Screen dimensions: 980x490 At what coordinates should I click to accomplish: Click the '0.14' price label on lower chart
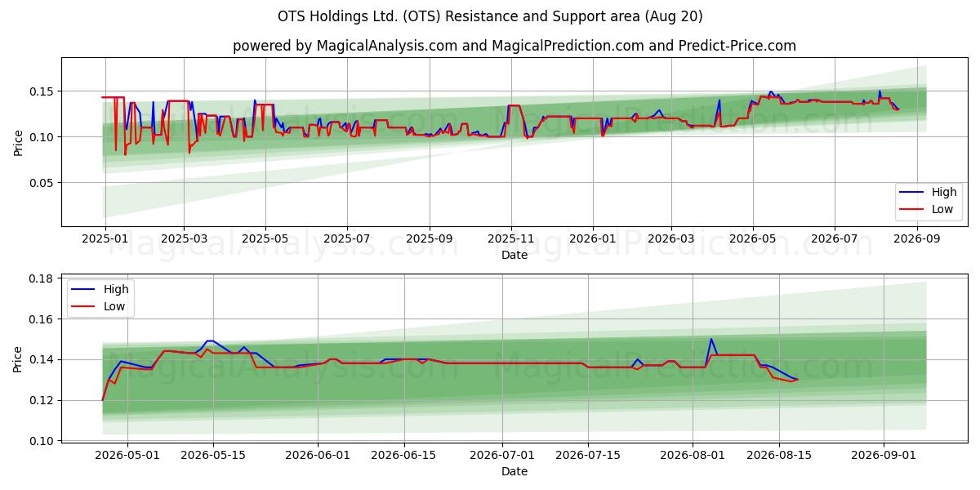42,359
